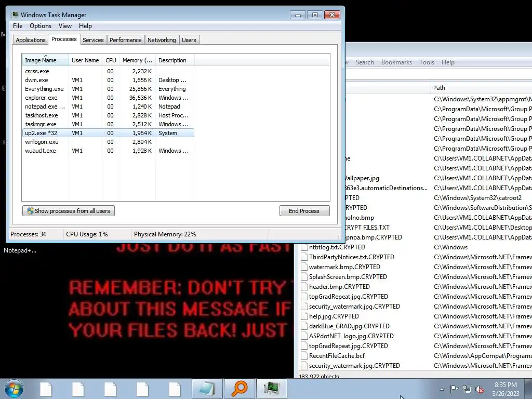
Task: Switch to the Performance tab
Action: (125, 40)
